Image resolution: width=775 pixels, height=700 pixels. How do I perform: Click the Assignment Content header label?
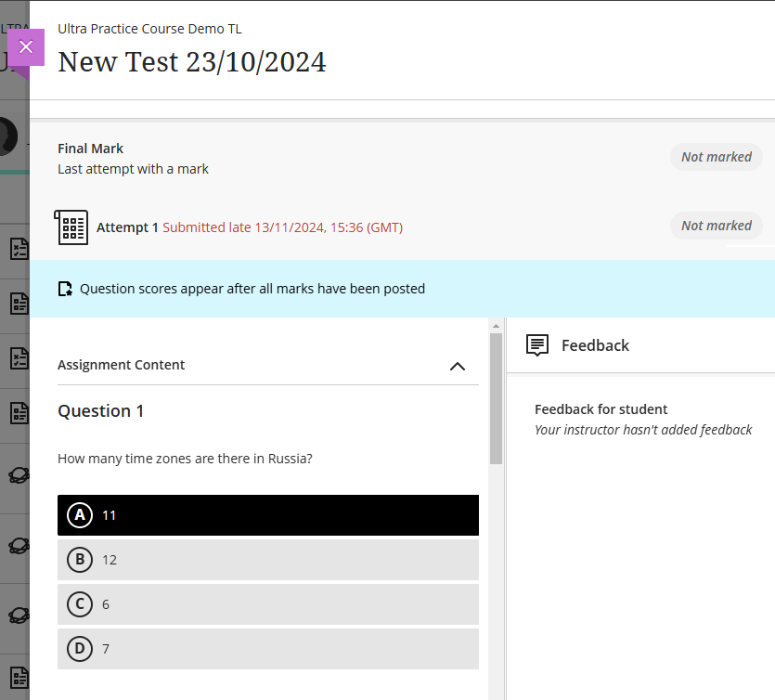(122, 365)
